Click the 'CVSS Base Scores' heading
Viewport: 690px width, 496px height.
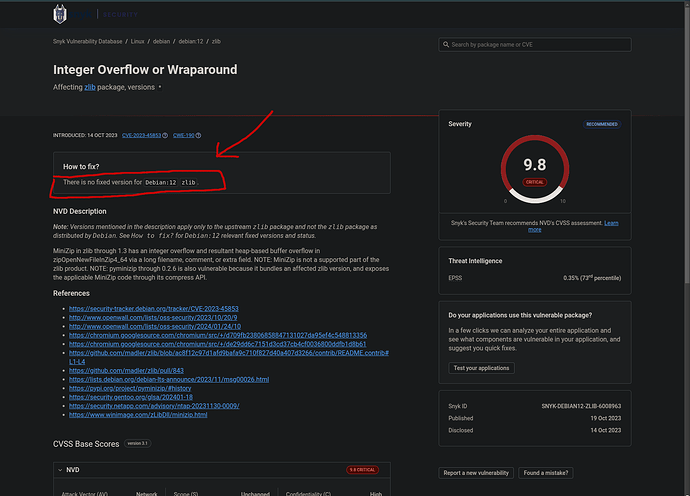click(86, 444)
